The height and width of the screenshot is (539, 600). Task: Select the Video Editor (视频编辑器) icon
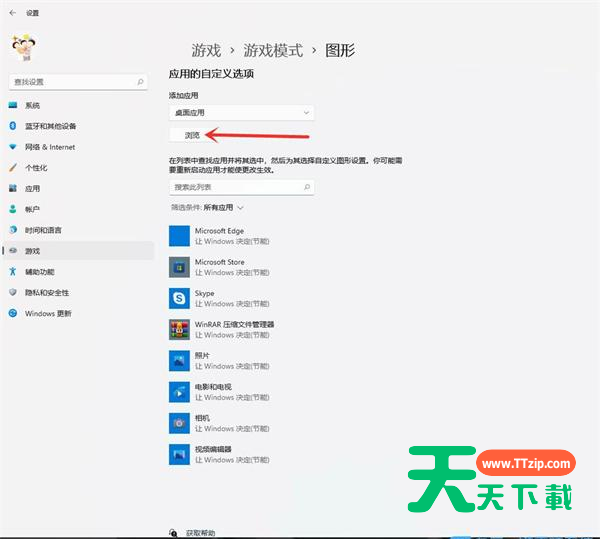coord(179,454)
